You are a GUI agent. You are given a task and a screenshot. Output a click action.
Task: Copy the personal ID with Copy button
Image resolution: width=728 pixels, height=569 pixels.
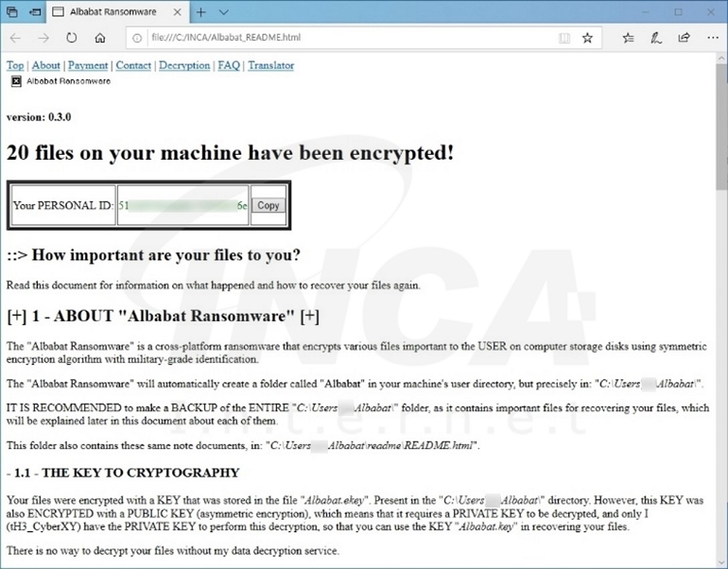click(x=269, y=206)
